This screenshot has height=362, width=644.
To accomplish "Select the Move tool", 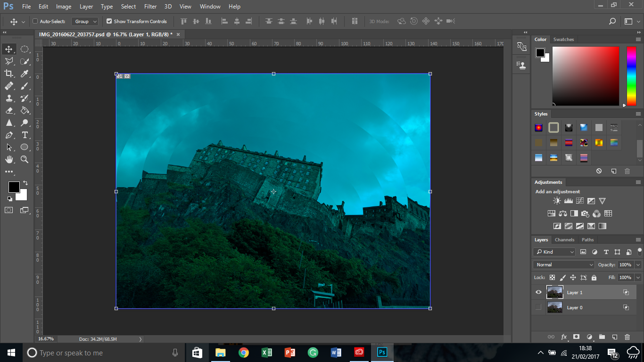I will 9,49.
